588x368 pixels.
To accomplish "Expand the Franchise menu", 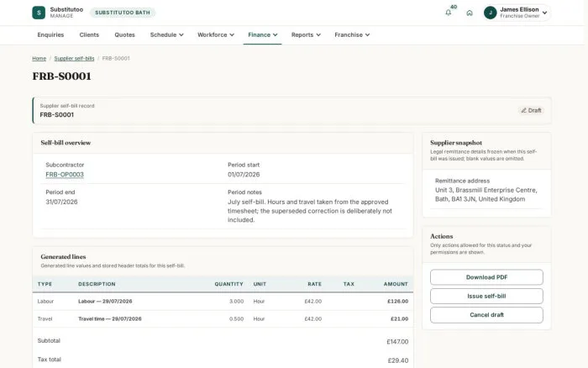I will [x=352, y=35].
